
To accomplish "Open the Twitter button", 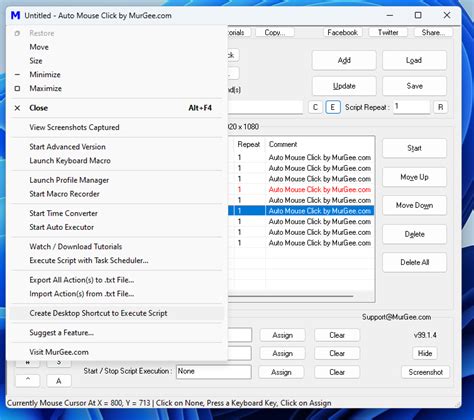I will 388,33.
